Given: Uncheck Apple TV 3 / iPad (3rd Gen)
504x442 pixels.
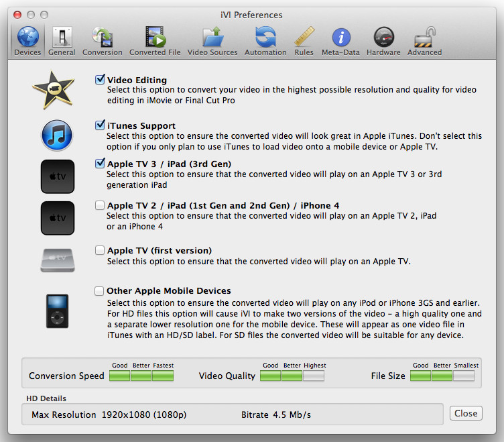Looking at the screenshot, I should tap(100, 164).
